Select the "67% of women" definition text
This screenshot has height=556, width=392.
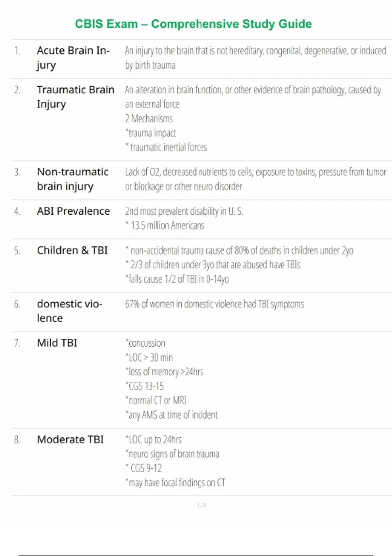point(214,304)
